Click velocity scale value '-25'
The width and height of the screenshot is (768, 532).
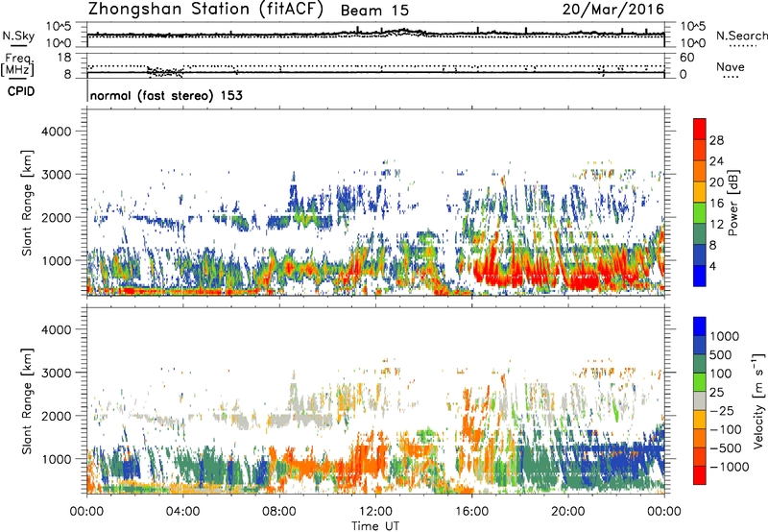point(723,410)
